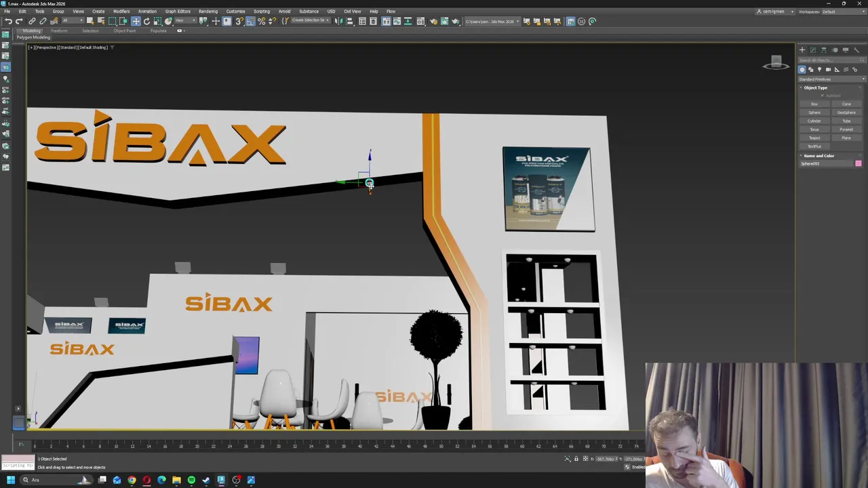Click the Search All Objects field
This screenshot has width=868, height=488.
tap(831, 60)
